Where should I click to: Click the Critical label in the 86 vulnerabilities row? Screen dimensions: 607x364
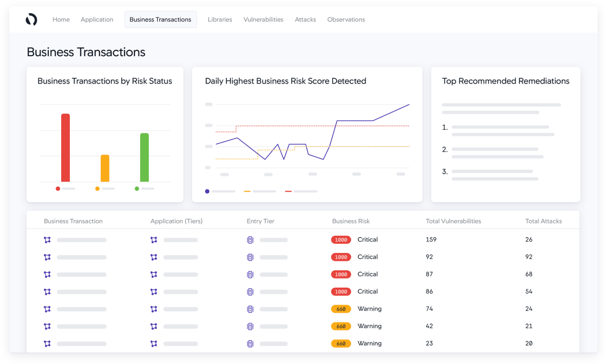[367, 291]
